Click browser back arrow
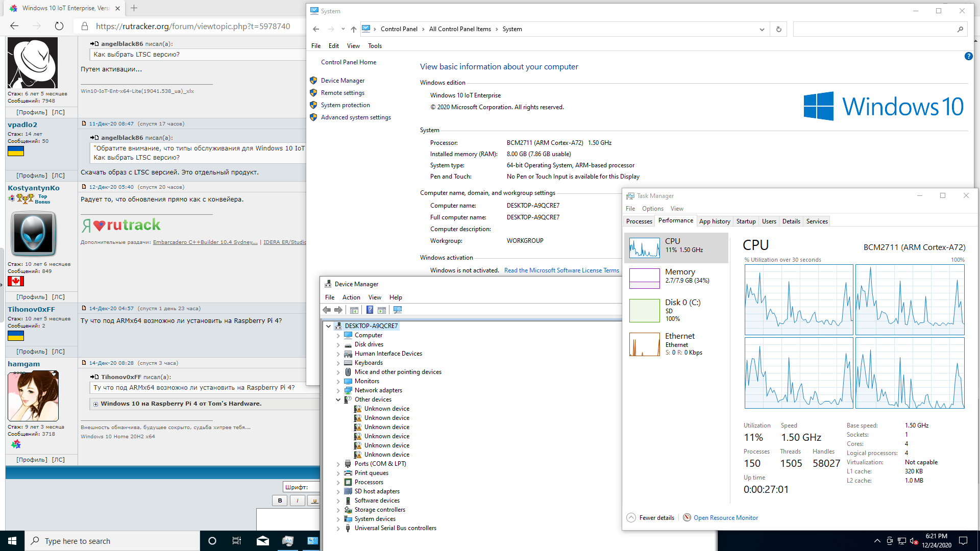 point(14,26)
